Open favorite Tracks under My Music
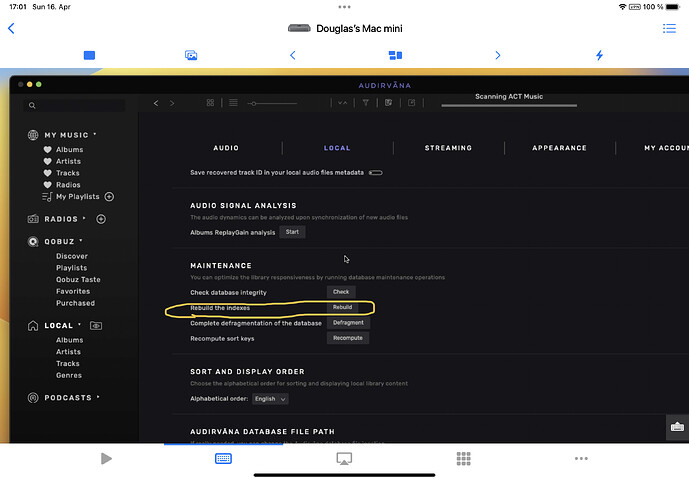Image resolution: width=689 pixels, height=481 pixels. 68,173
